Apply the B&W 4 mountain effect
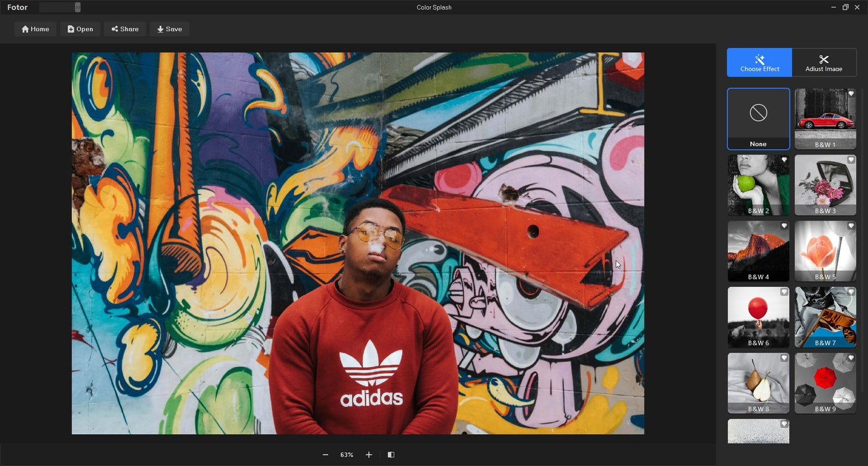 [x=758, y=251]
